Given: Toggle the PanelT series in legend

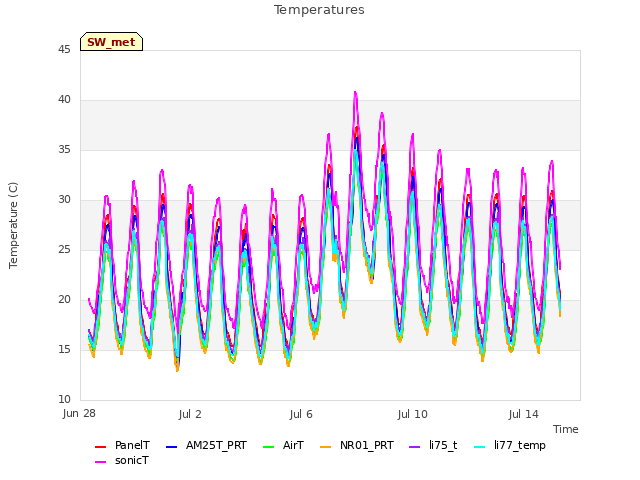Looking at the screenshot, I should (122, 445).
